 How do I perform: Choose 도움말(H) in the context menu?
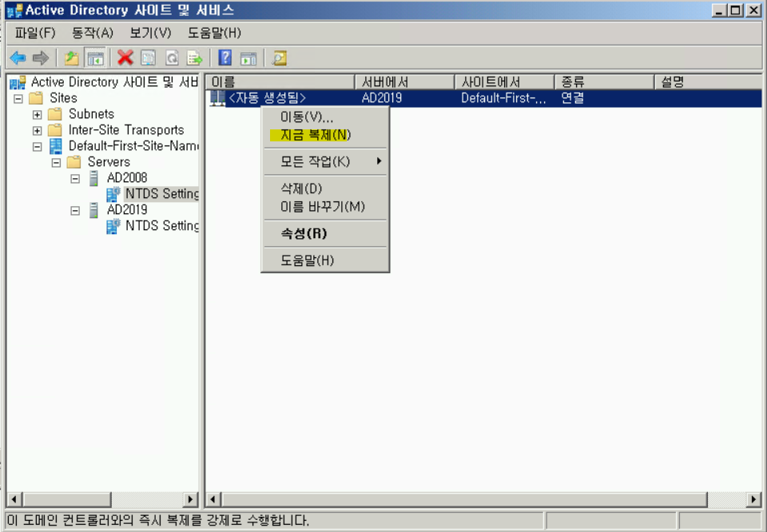click(x=325, y=260)
